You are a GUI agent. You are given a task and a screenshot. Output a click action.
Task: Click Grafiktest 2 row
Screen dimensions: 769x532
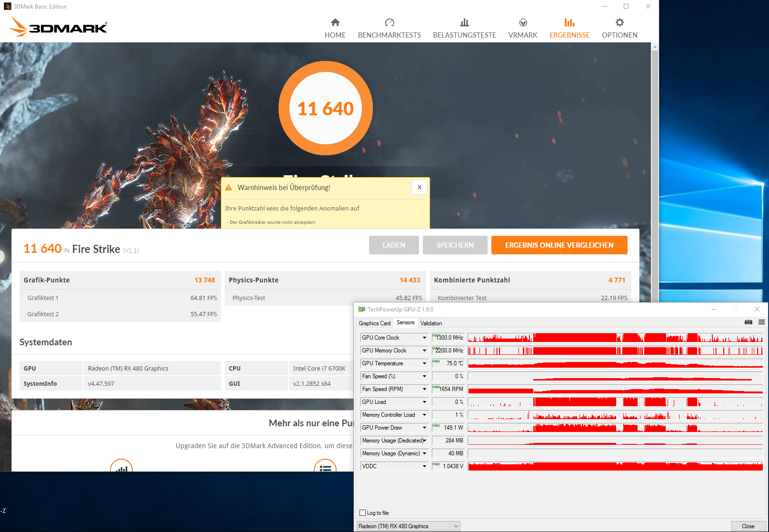[120, 314]
